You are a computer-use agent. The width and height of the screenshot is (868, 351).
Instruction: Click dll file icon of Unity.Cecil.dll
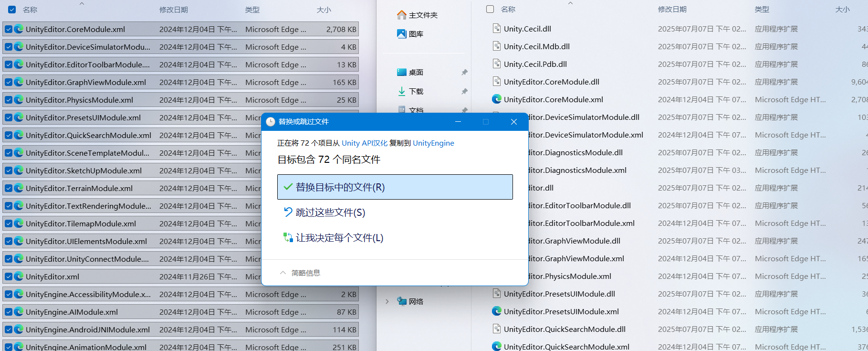point(497,29)
